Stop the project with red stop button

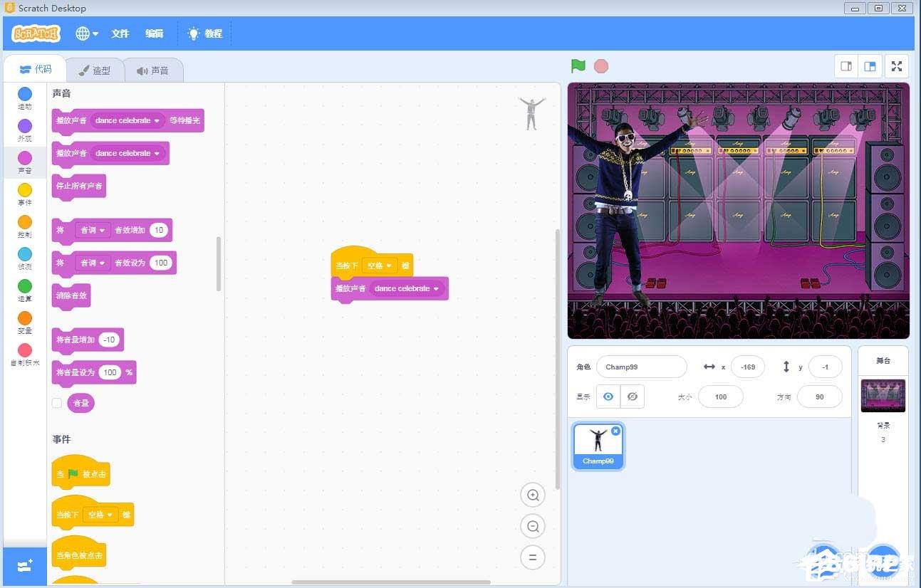601,66
